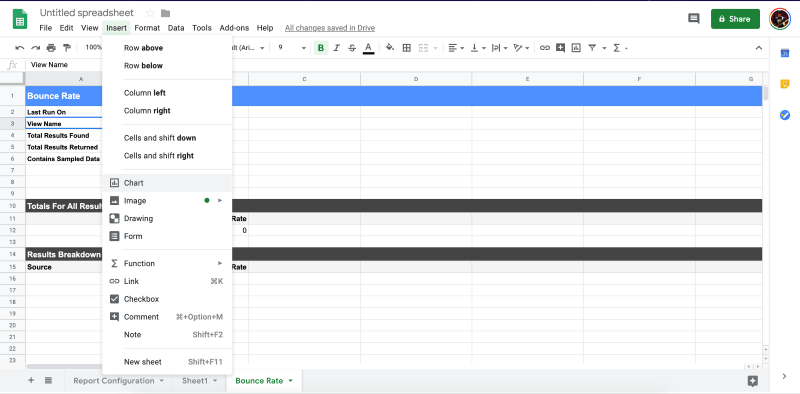Viewport: 800px width, 394px height.
Task: Select Checkbox in the Insert menu
Action: pos(167,299)
